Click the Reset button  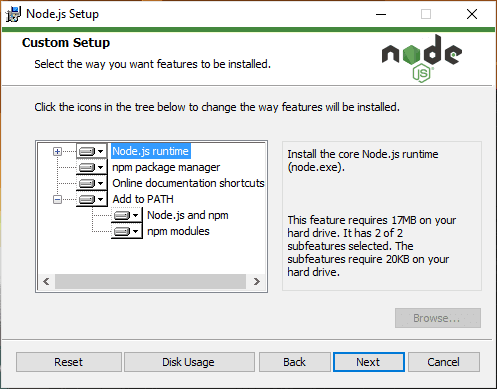pyautogui.click(x=69, y=362)
